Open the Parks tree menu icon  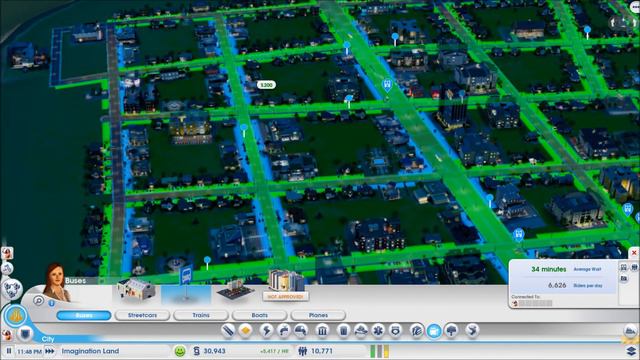451,330
